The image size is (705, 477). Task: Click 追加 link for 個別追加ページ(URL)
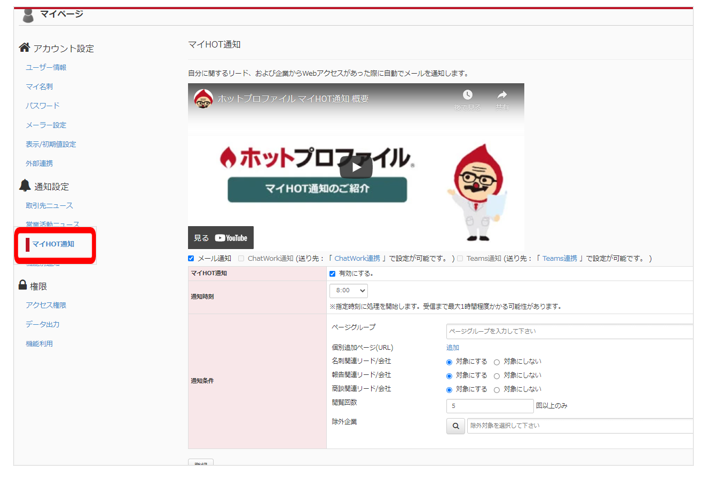453,348
